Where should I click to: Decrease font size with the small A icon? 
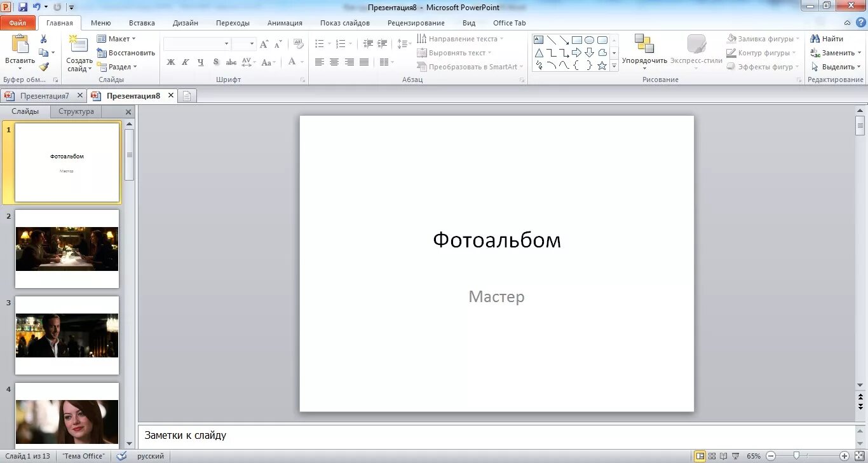[278, 44]
